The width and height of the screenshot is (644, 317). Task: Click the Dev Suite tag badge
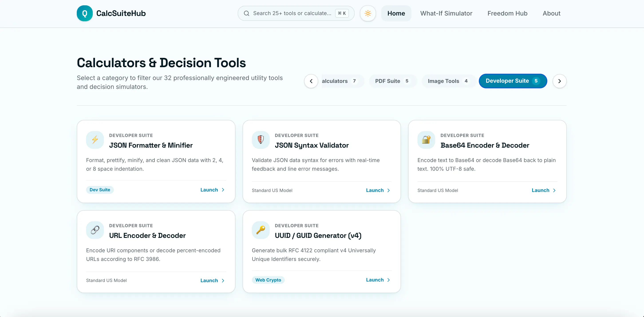point(100,190)
